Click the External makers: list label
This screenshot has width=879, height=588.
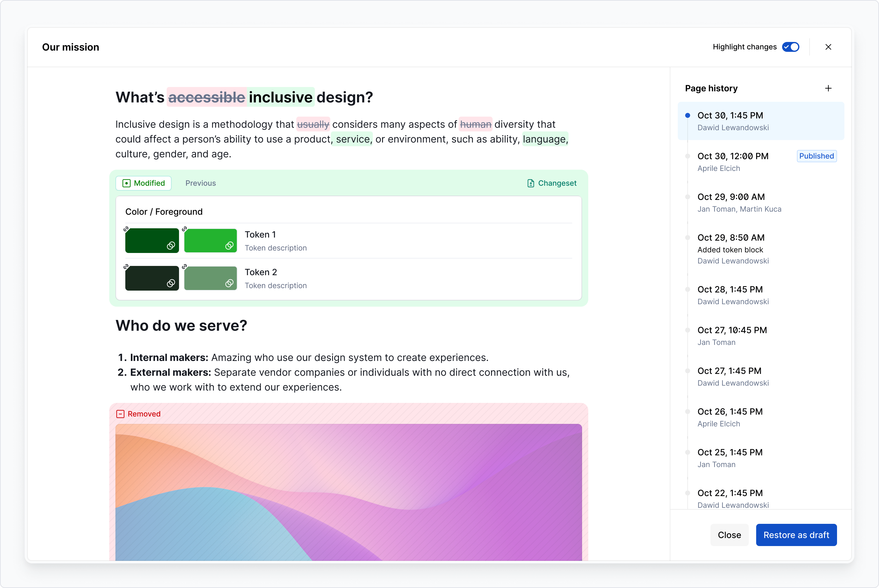click(171, 372)
